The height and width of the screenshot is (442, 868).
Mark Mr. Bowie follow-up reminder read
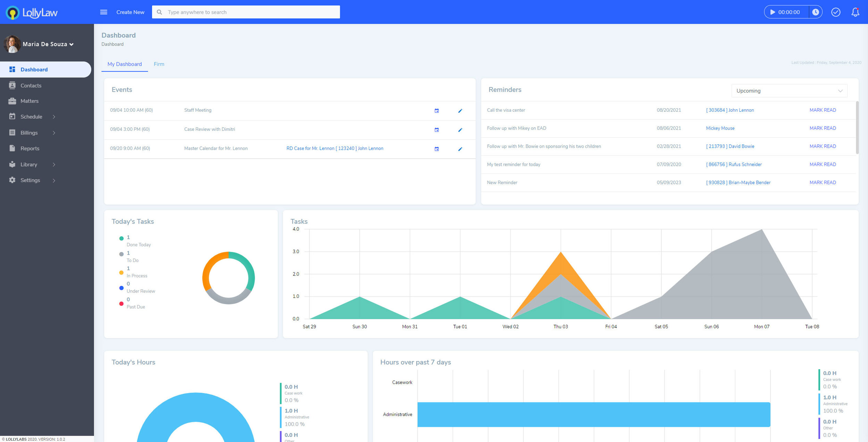click(823, 146)
